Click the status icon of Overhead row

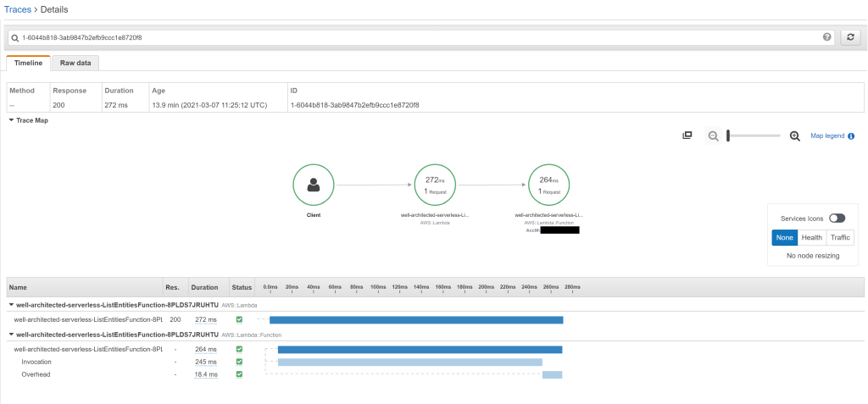pos(239,374)
